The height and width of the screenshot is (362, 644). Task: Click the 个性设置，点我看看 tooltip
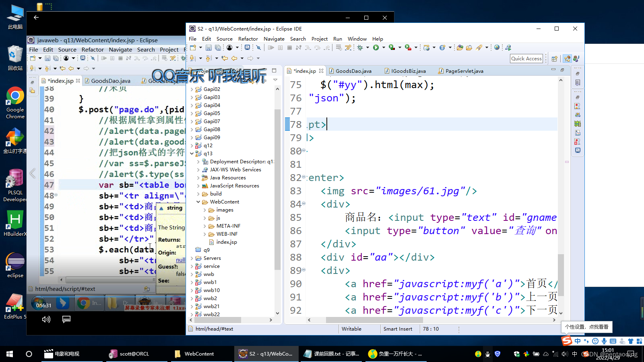point(587,327)
